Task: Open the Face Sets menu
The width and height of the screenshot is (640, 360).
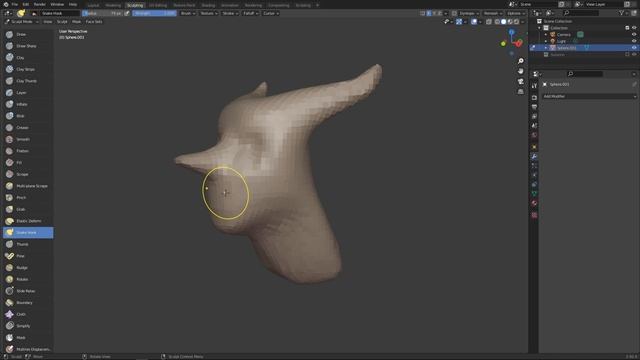Action: pyautogui.click(x=94, y=22)
